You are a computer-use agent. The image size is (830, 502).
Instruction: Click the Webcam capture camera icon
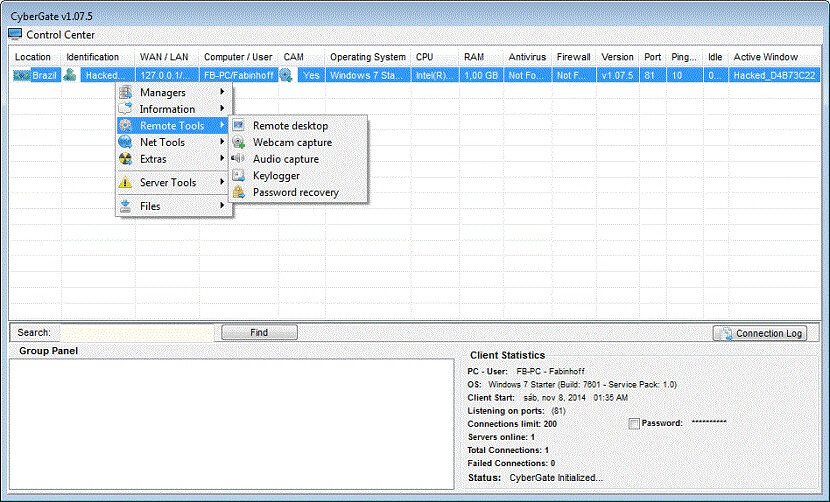tap(239, 142)
